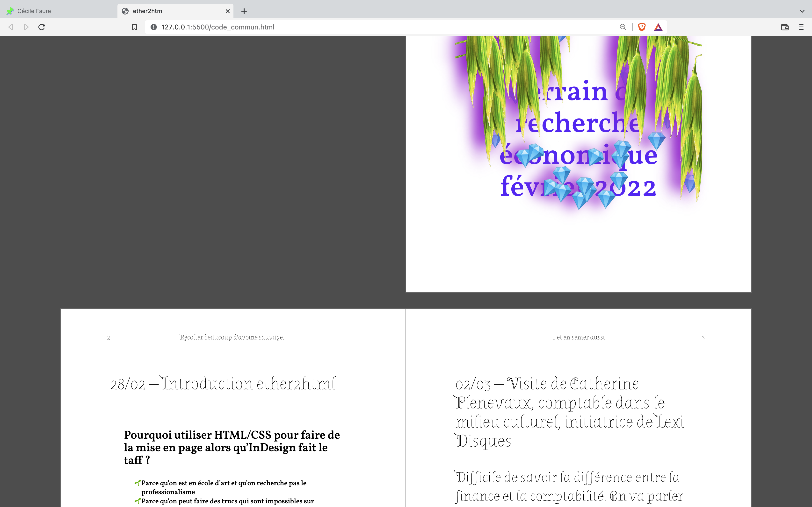Screen dimensions: 812x507
Task: Go back to previous page
Action: point(11,27)
